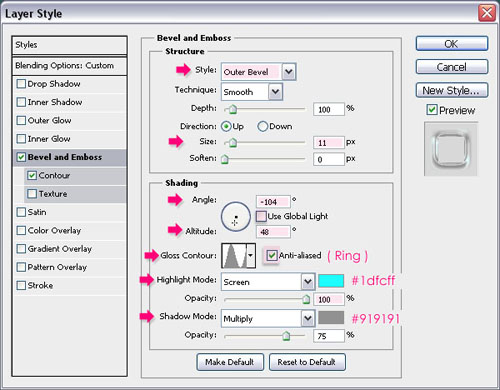The height and width of the screenshot is (390, 500).
Task: Click the Highlight Opacity field showing 100
Action: click(x=329, y=299)
